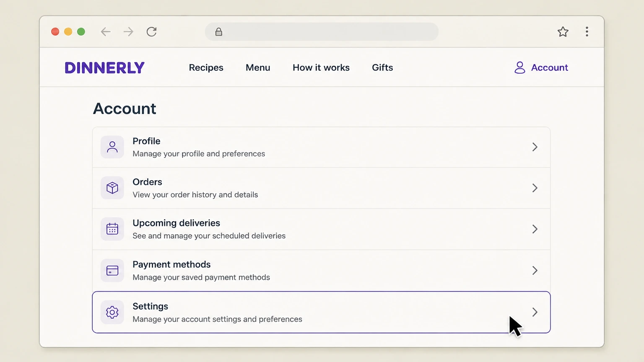Click the Payment methods card icon
This screenshot has height=362, width=644.
click(112, 270)
